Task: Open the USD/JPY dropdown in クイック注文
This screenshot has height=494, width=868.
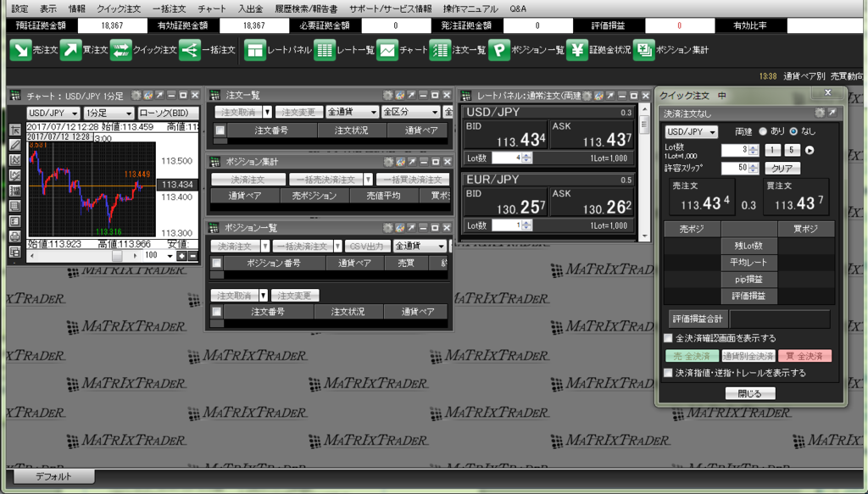Action: 692,131
